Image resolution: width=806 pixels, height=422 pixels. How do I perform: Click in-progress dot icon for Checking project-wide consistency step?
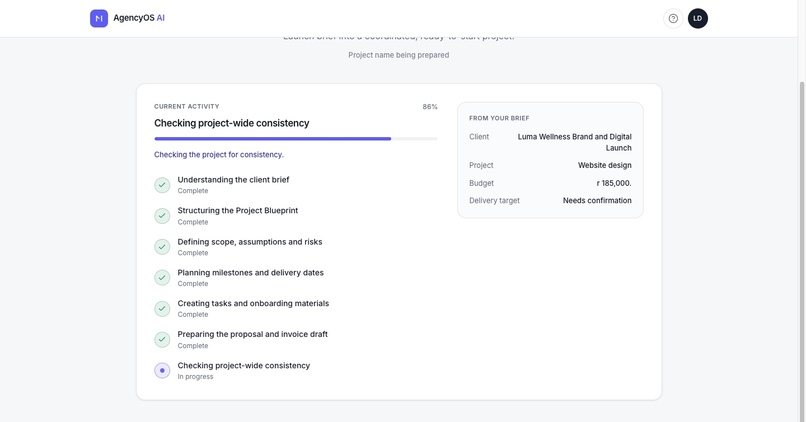162,370
